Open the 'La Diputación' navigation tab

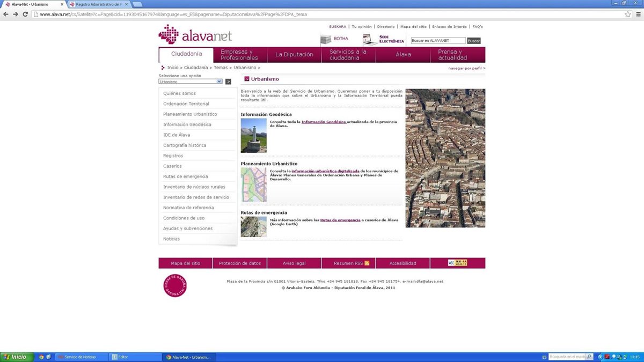click(294, 55)
